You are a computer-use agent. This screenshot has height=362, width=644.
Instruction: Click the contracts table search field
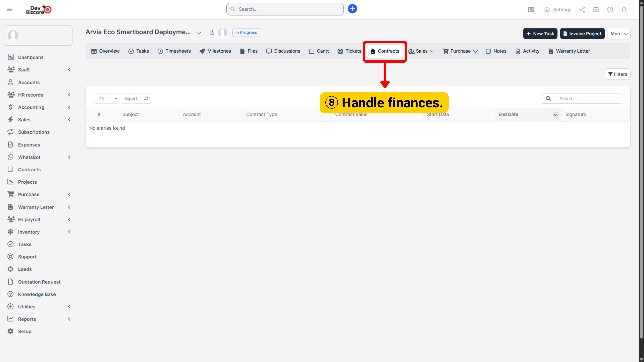[x=589, y=99]
